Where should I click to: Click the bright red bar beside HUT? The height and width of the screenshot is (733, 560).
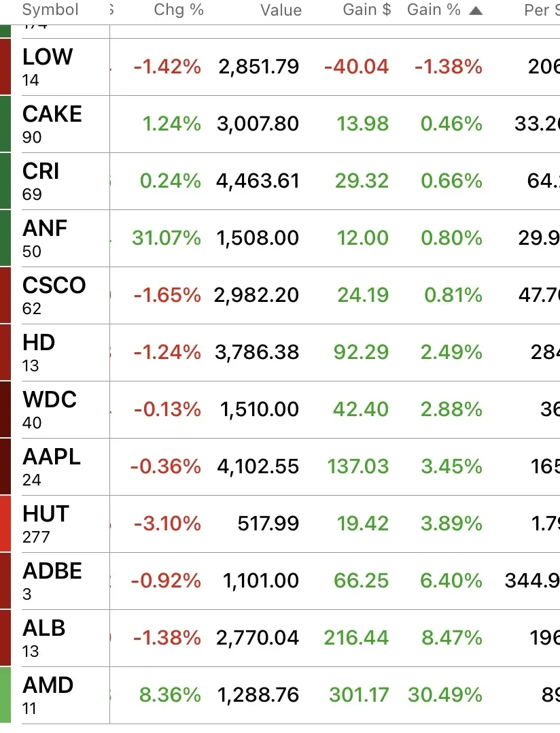[x=5, y=524]
